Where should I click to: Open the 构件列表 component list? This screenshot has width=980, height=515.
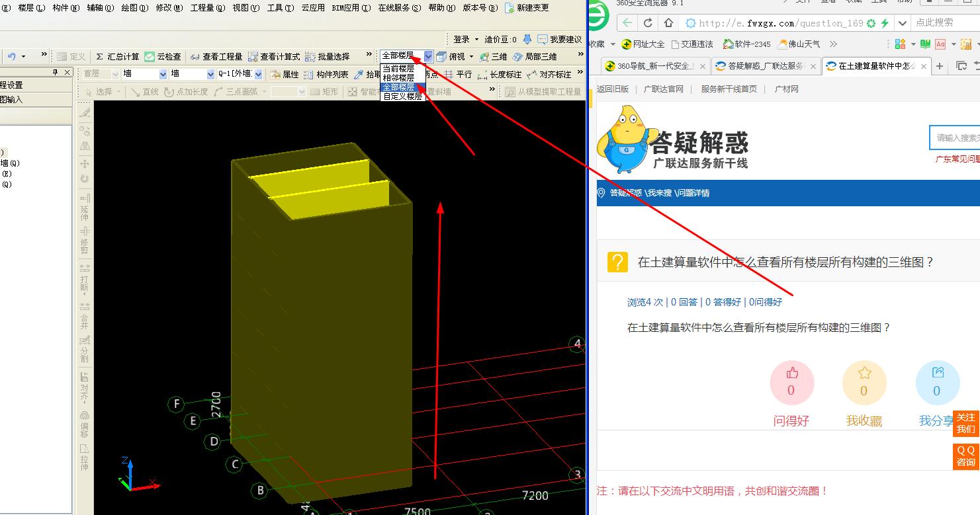point(326,74)
